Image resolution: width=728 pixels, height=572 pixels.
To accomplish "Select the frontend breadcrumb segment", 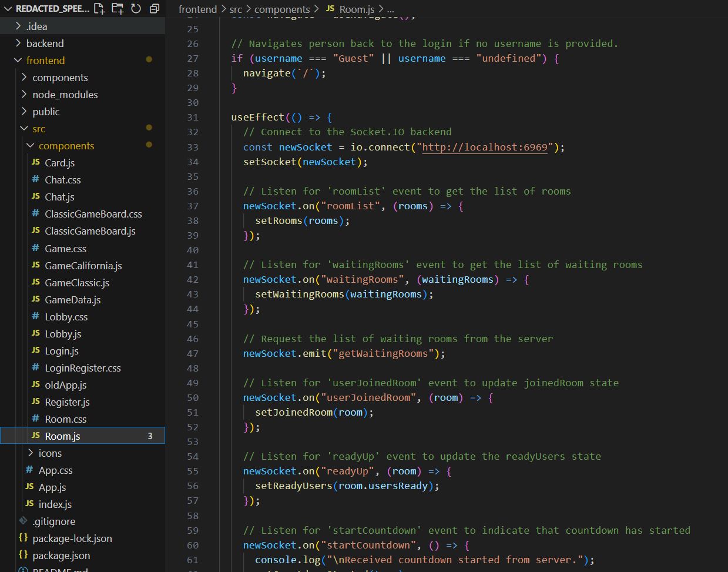I will point(197,9).
